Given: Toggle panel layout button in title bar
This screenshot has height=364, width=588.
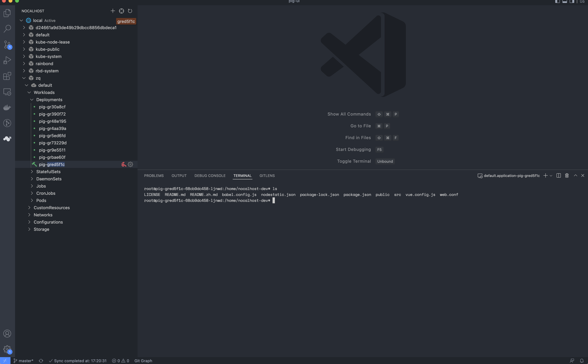Looking at the screenshot, I should pos(565,1).
